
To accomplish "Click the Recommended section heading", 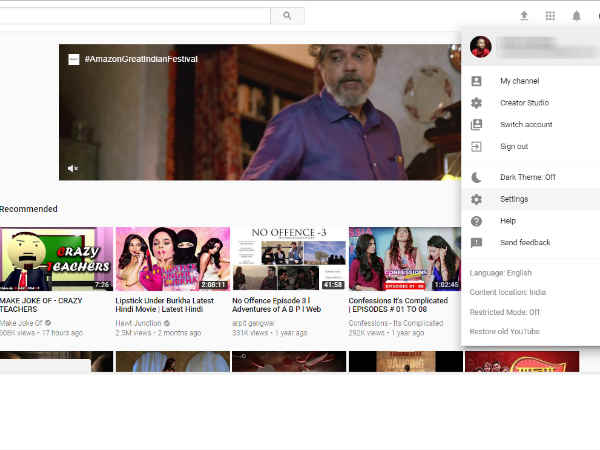I will (x=29, y=209).
